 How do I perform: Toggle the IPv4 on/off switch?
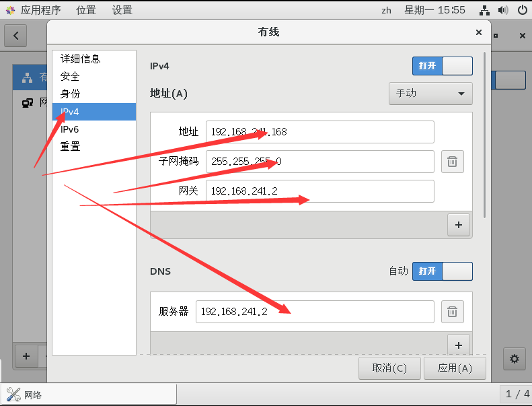click(x=442, y=65)
